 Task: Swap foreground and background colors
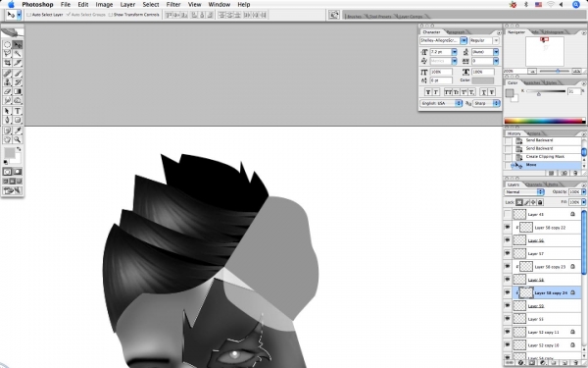pyautogui.click(x=19, y=149)
